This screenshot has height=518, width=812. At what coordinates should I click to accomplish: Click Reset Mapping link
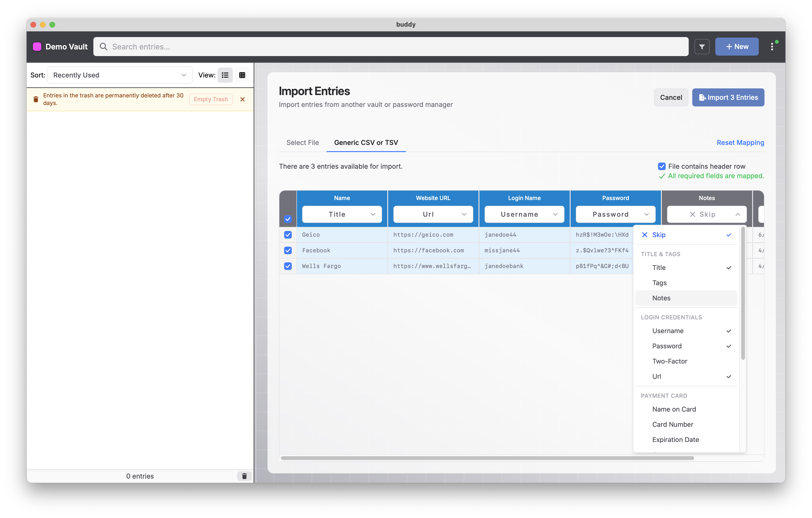tap(740, 143)
